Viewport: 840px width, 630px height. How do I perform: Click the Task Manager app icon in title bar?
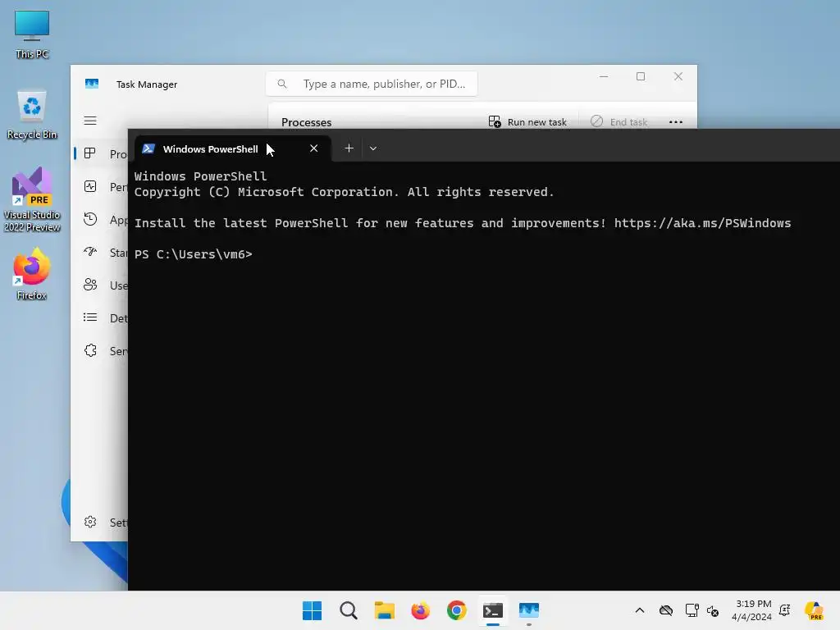click(92, 84)
